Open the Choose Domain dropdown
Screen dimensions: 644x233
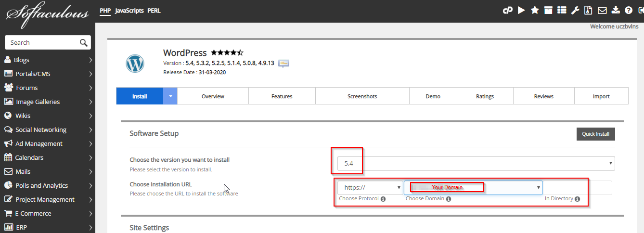[x=473, y=188]
